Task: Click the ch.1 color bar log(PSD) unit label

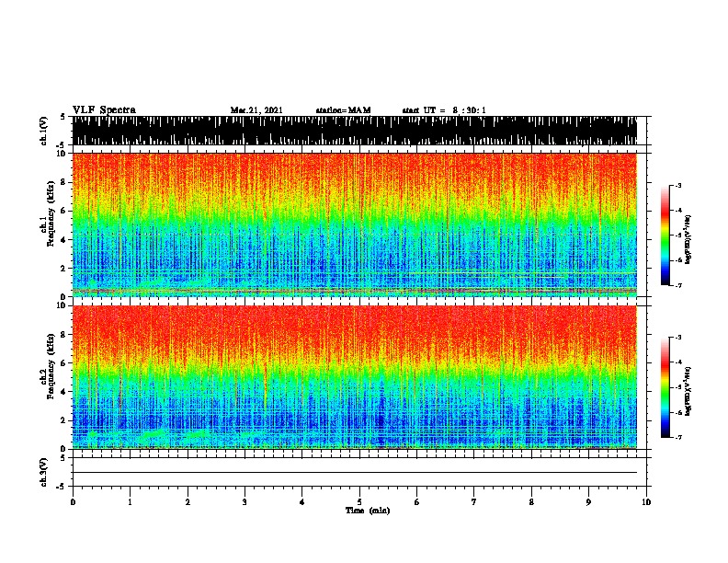Action: tap(688, 239)
